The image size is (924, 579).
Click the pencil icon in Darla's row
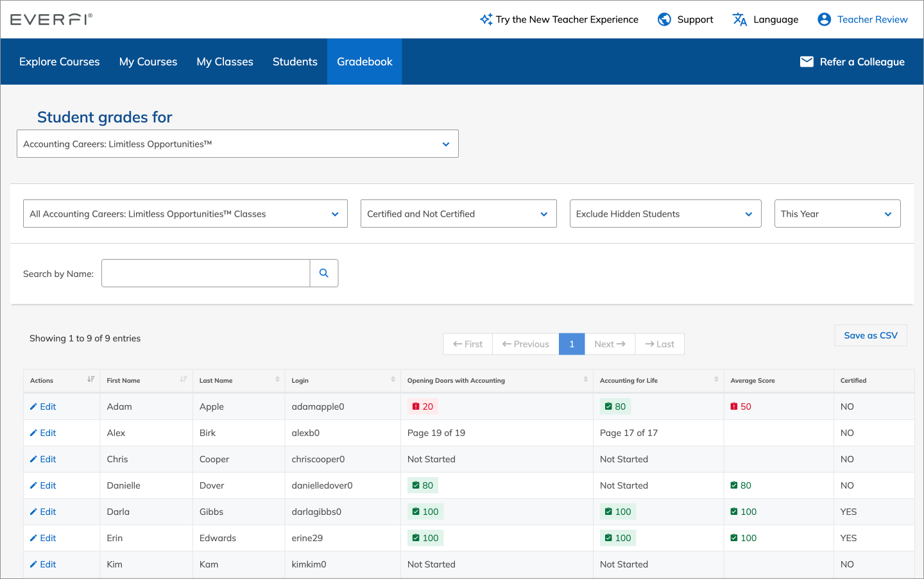33,512
